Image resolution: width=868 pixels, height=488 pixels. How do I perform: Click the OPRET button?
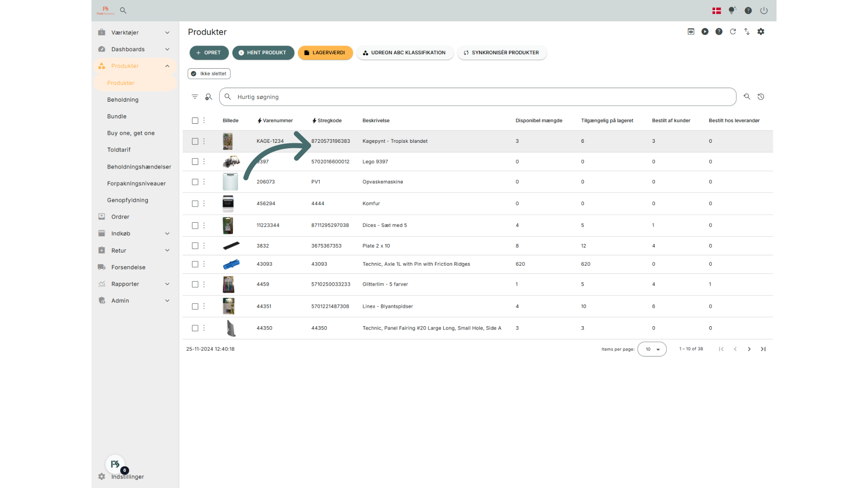tap(209, 53)
